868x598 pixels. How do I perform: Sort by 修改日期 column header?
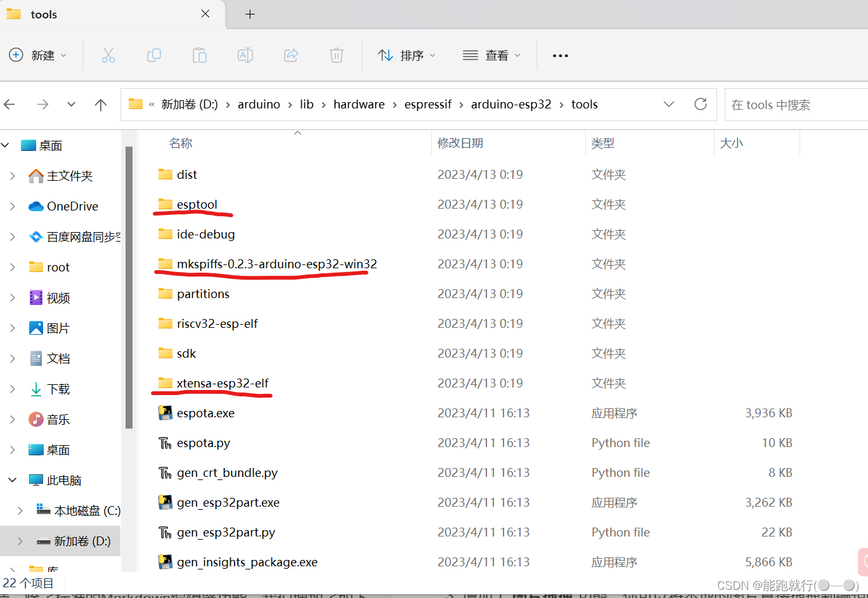pyautogui.click(x=460, y=143)
